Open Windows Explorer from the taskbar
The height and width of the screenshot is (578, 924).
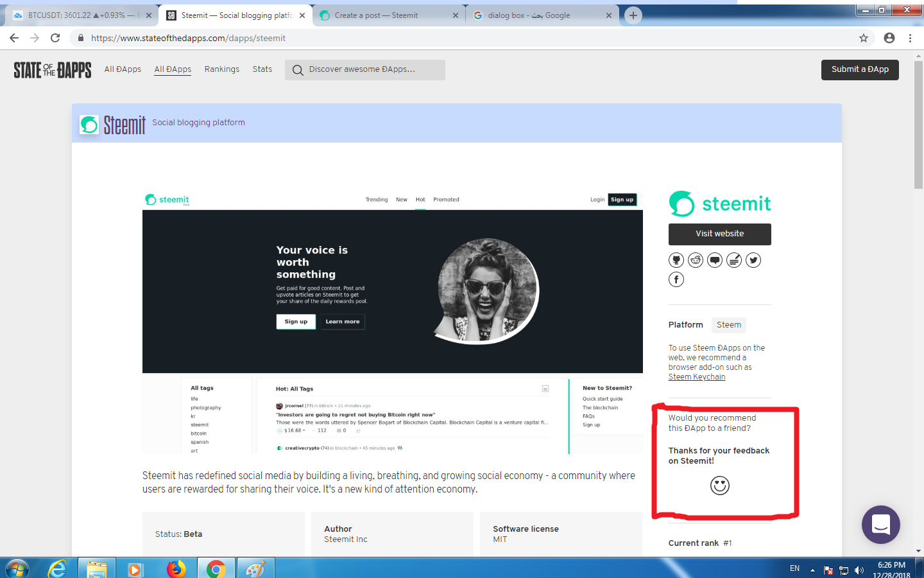97,568
